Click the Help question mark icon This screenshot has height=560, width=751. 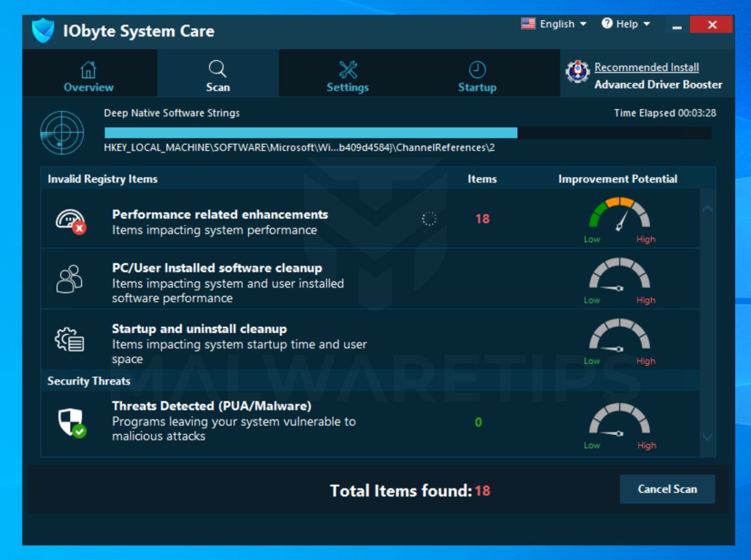[x=607, y=24]
